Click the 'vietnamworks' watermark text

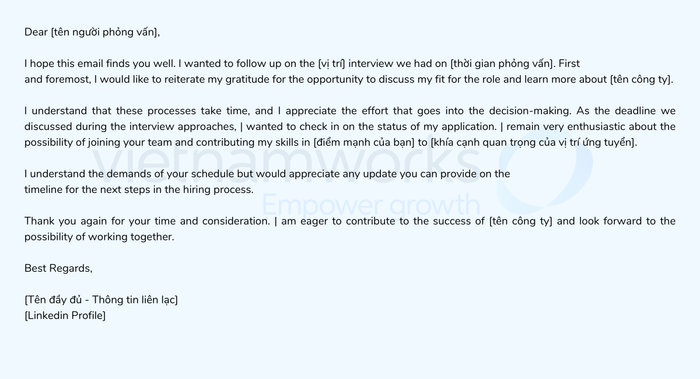tap(287, 161)
